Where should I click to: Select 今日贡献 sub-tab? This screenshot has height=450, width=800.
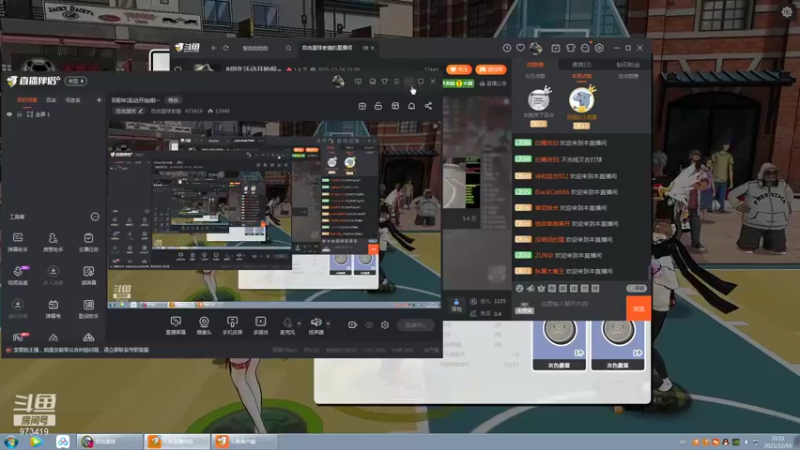click(x=535, y=76)
